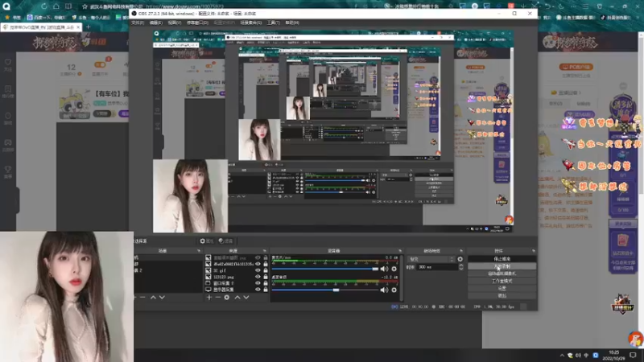644x362 pixels.
Task: Toggle visibility of 显示器采集 source
Action: point(258,290)
